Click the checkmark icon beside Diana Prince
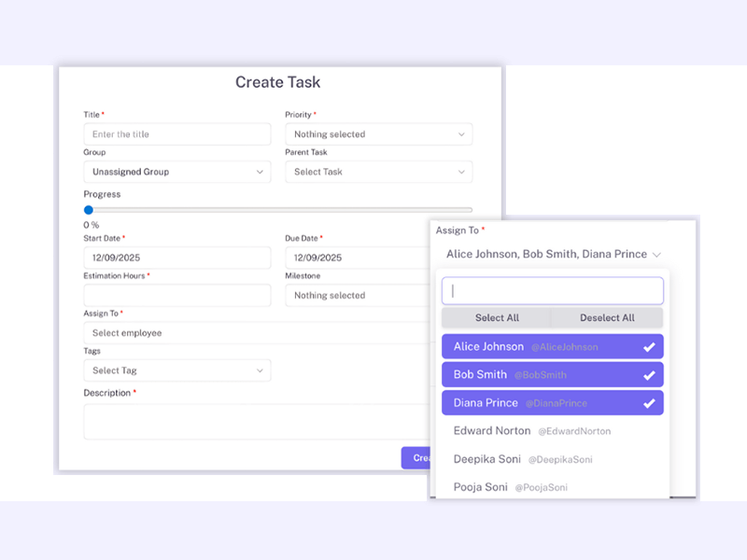Image resolution: width=747 pixels, height=560 pixels. pos(649,403)
